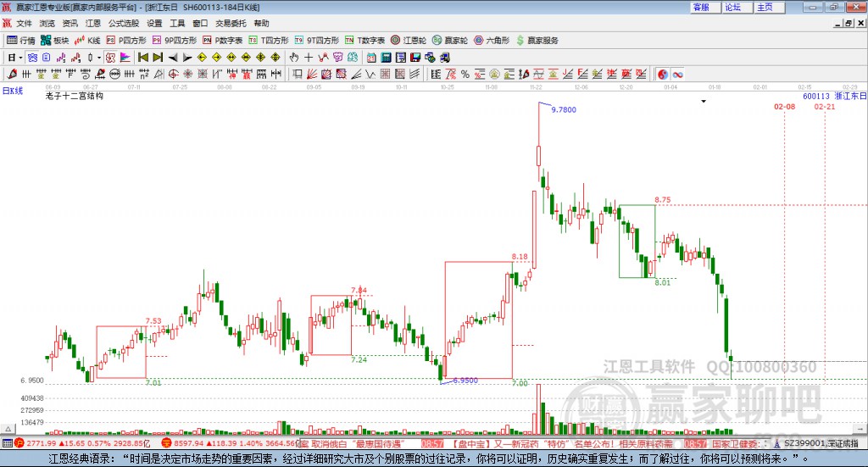This screenshot has width=868, height=467.
Task: Click the volume pane bottom-left up arrow
Action: pos(8,429)
